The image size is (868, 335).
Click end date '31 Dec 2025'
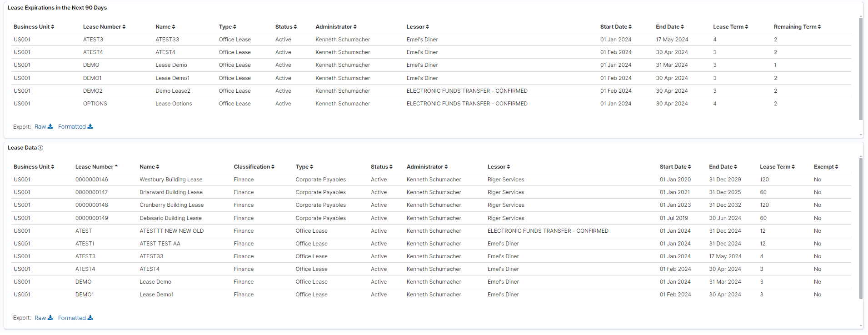click(x=725, y=192)
